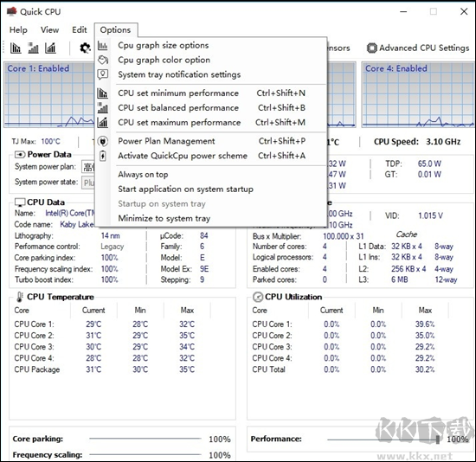Click the CPU Total utilization row

[x=344, y=369]
